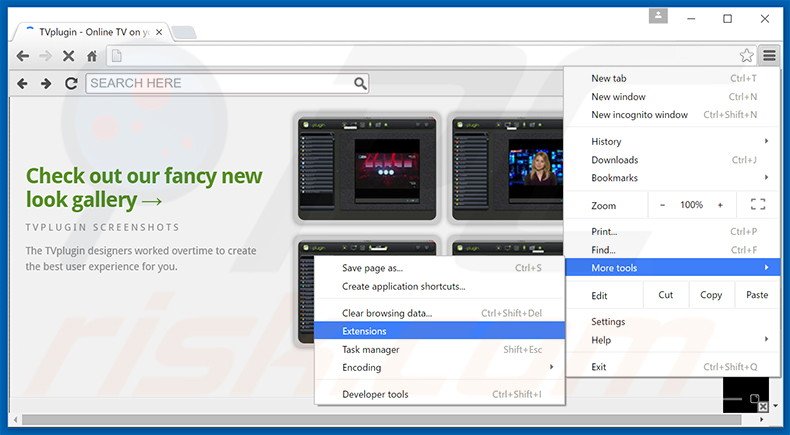The image size is (790, 435).
Task: Choose Find from the menu
Action: click(x=674, y=250)
